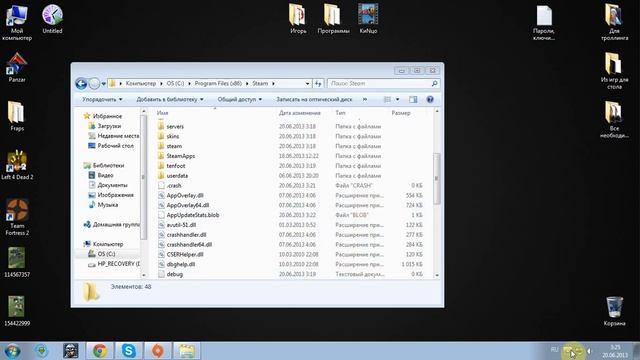
Task: Click Записать на оптический диск button
Action: click(x=314, y=100)
